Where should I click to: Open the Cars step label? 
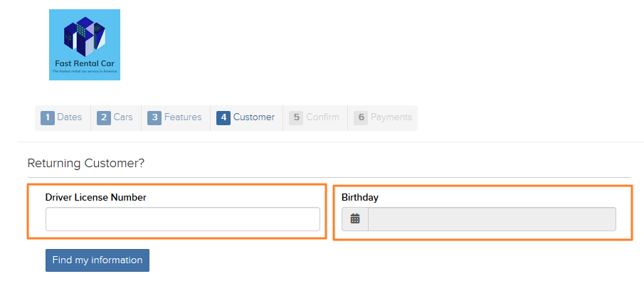[123, 117]
